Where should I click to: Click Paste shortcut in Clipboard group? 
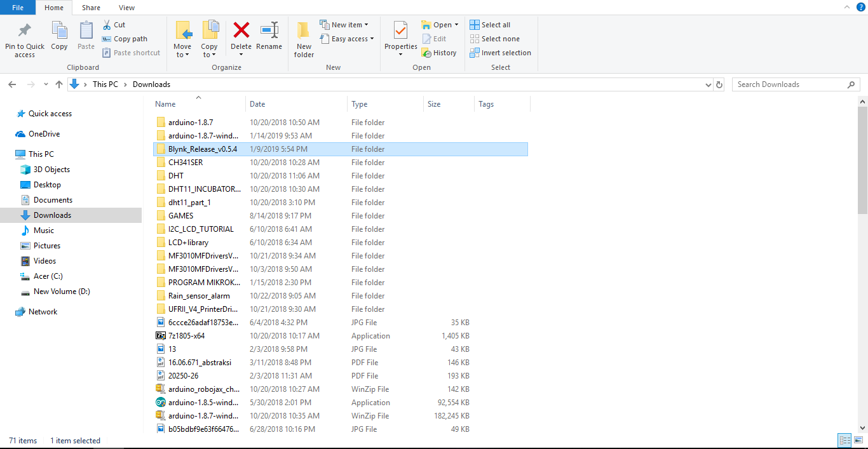coord(132,53)
